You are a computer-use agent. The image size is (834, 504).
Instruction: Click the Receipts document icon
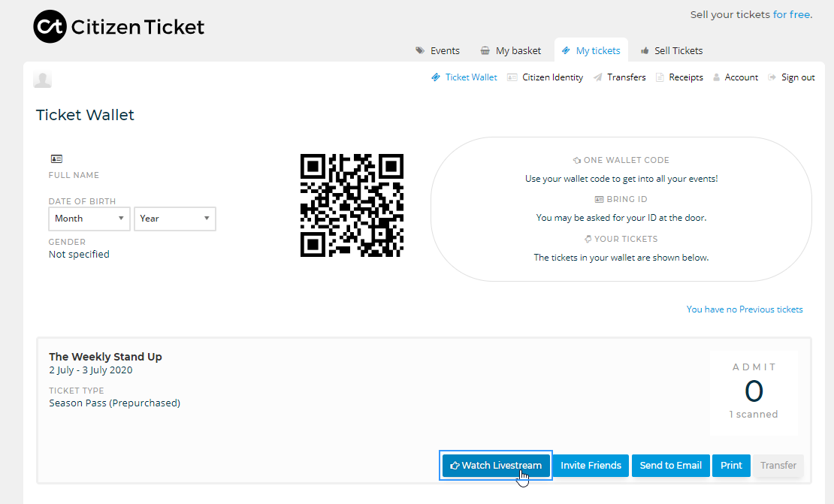(660, 77)
